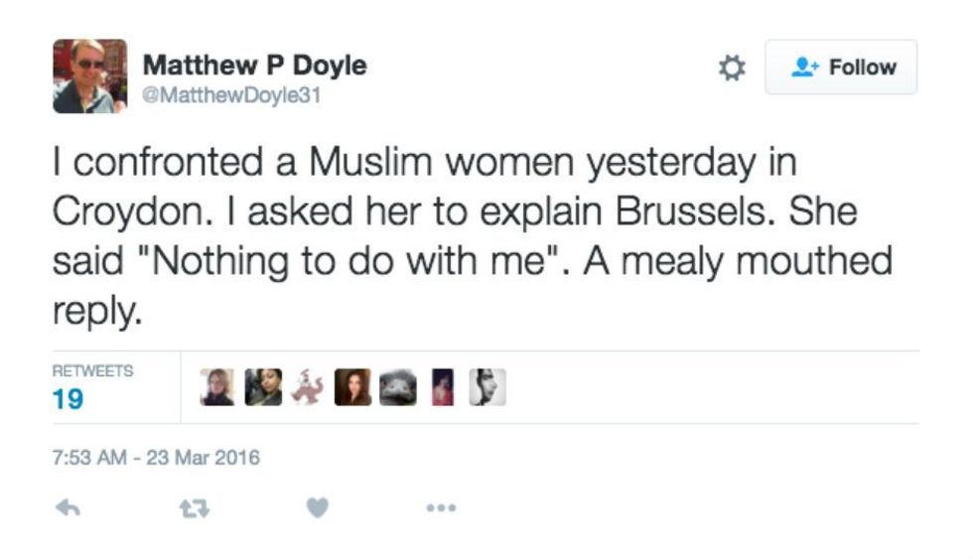
Task: Open the @MatthewDoyle31 handle link
Action: click(x=231, y=95)
